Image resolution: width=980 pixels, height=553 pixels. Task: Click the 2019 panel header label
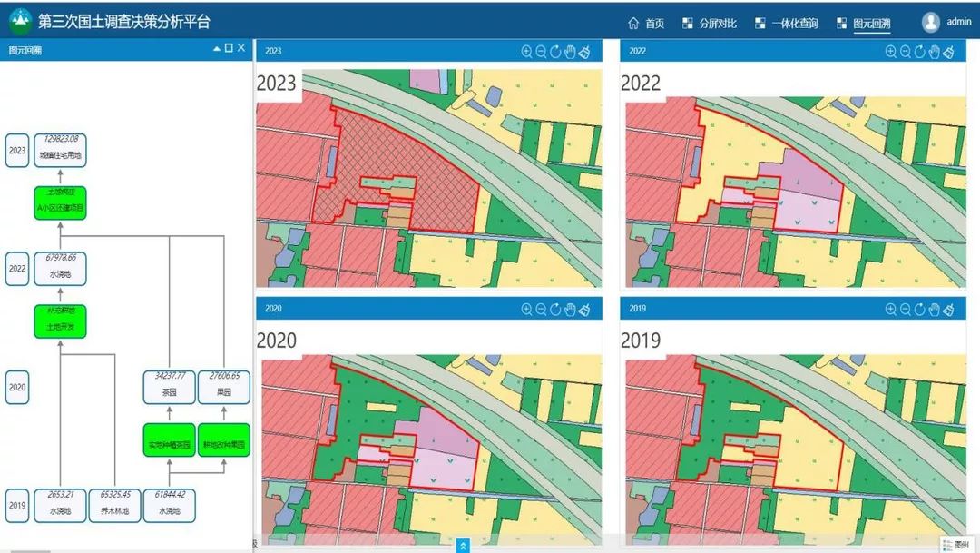coord(638,309)
